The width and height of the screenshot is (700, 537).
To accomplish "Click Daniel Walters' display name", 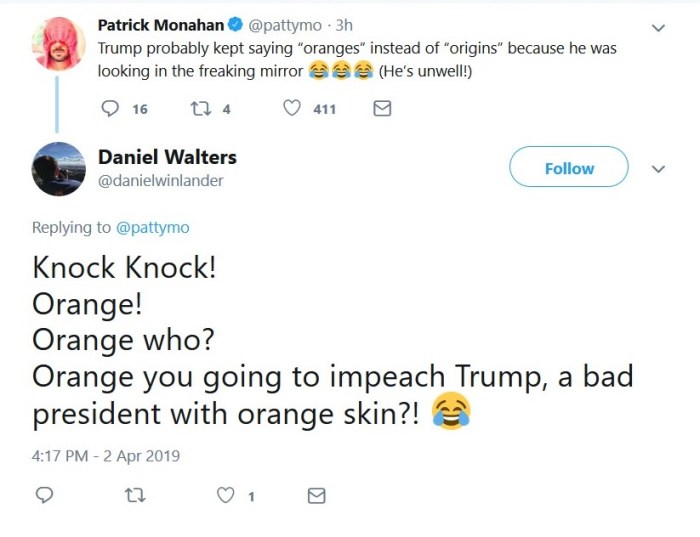I will click(x=167, y=157).
